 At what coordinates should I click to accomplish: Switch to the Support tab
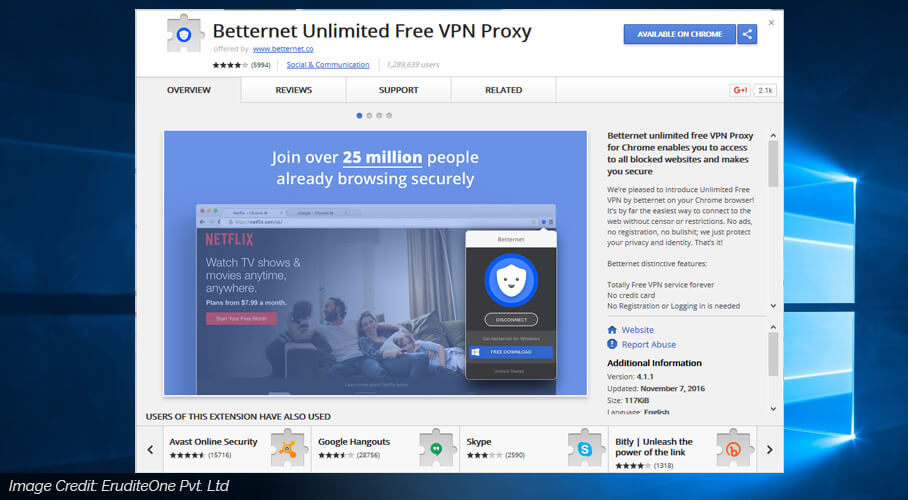click(x=398, y=90)
